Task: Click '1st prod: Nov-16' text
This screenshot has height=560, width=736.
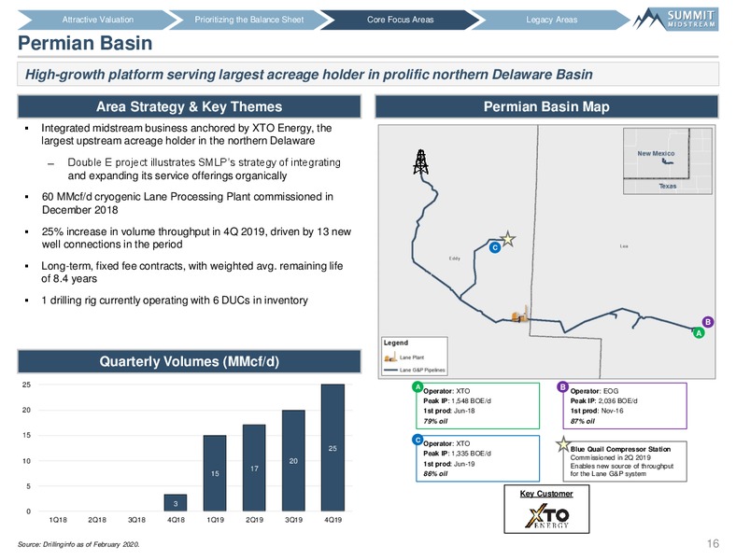Action: (597, 411)
